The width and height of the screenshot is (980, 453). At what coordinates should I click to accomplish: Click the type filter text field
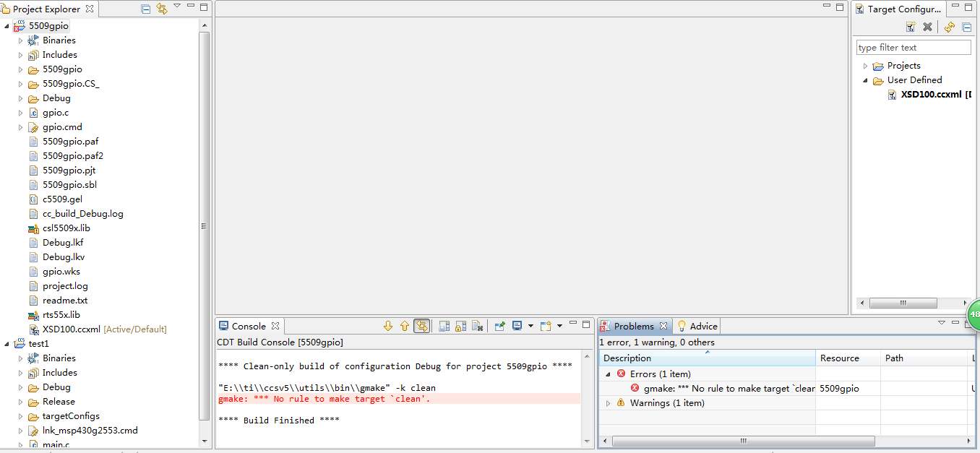(x=914, y=48)
